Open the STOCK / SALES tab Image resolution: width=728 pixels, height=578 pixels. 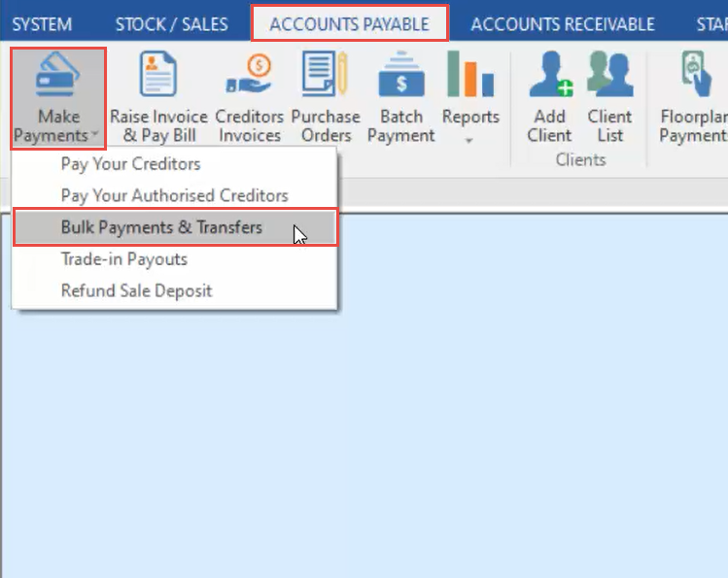coord(171,24)
